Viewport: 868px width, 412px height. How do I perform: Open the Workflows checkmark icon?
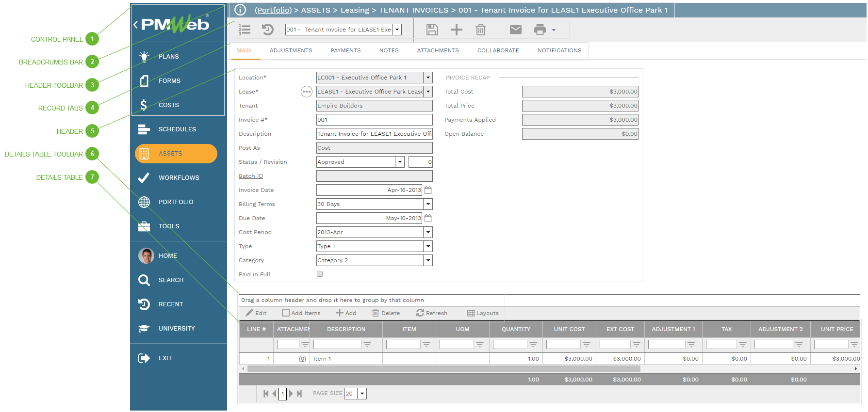[144, 178]
